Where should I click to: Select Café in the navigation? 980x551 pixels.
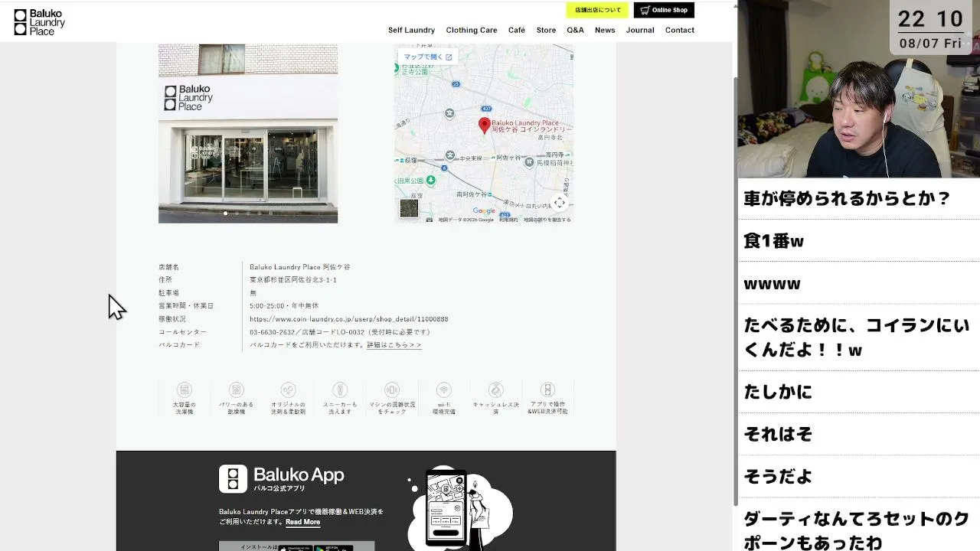517,30
